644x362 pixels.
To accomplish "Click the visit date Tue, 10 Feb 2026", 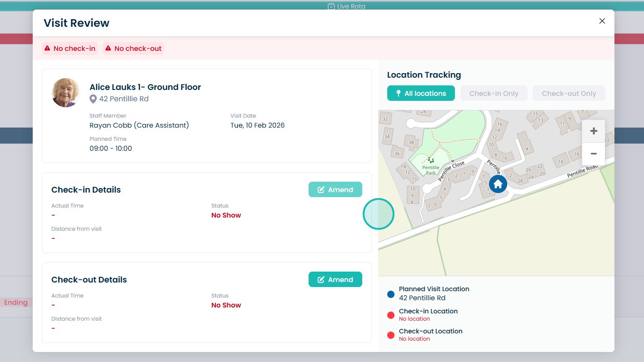I will [258, 125].
